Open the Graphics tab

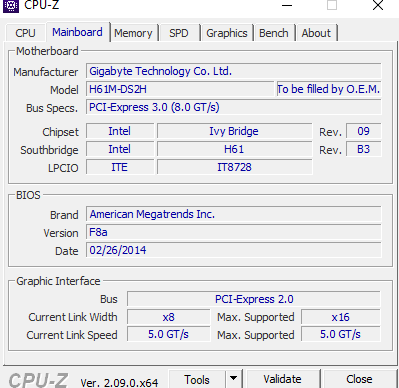(227, 33)
